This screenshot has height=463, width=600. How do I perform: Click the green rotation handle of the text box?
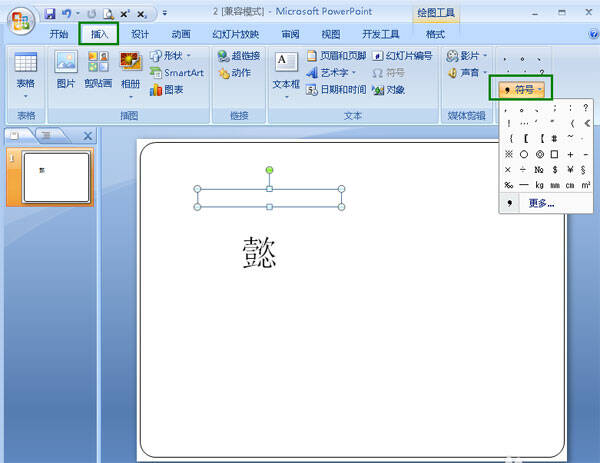pos(269,170)
